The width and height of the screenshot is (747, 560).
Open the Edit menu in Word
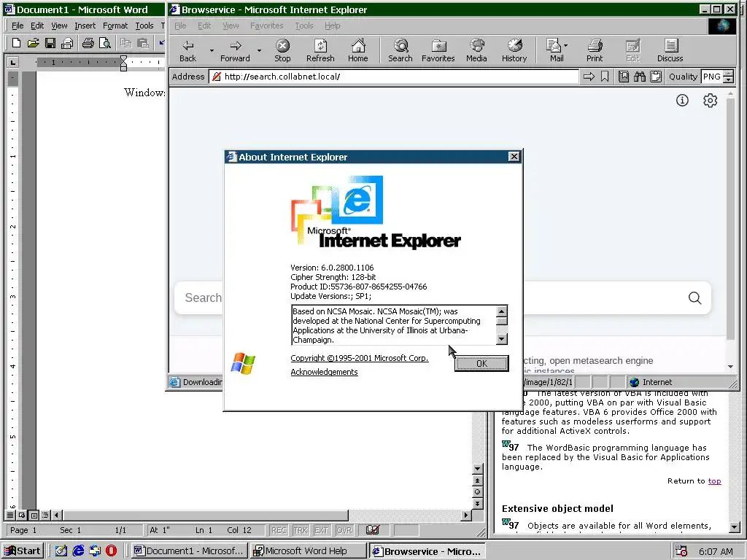[x=37, y=26]
